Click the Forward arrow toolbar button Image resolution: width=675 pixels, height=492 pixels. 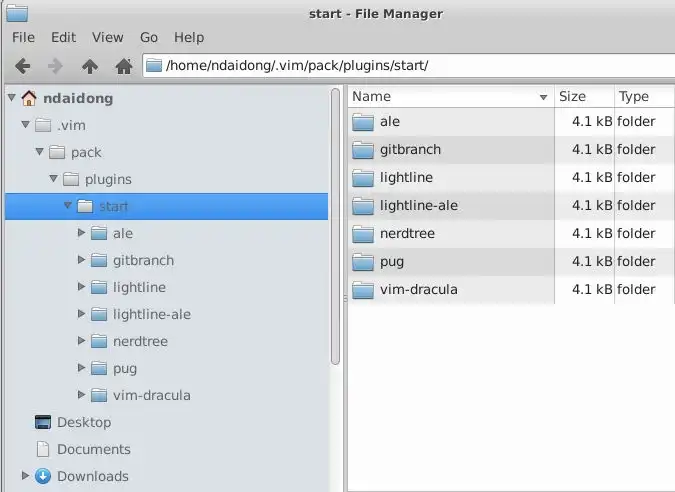coord(56,66)
